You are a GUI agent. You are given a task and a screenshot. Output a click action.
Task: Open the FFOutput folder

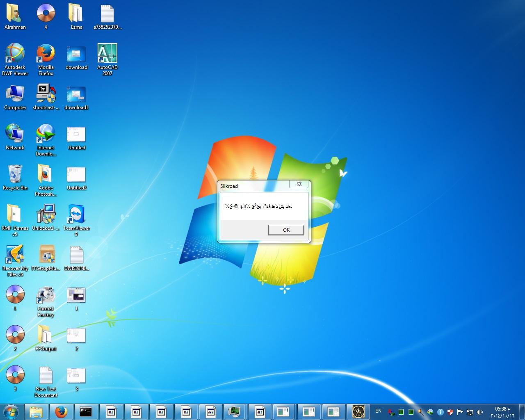[x=46, y=338]
